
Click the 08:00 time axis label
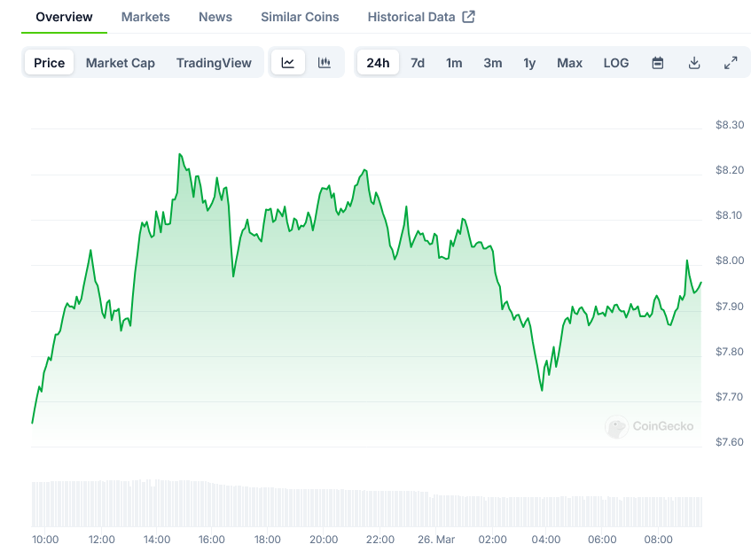pyautogui.click(x=658, y=540)
